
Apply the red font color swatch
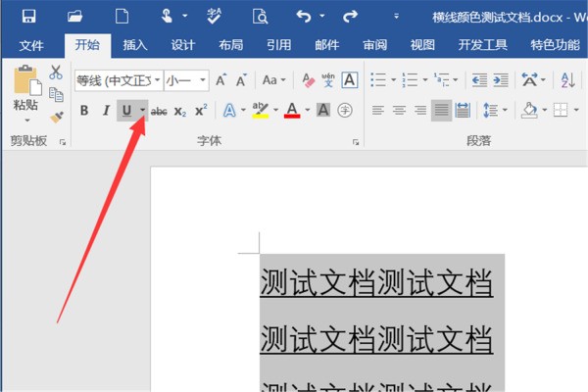(291, 111)
